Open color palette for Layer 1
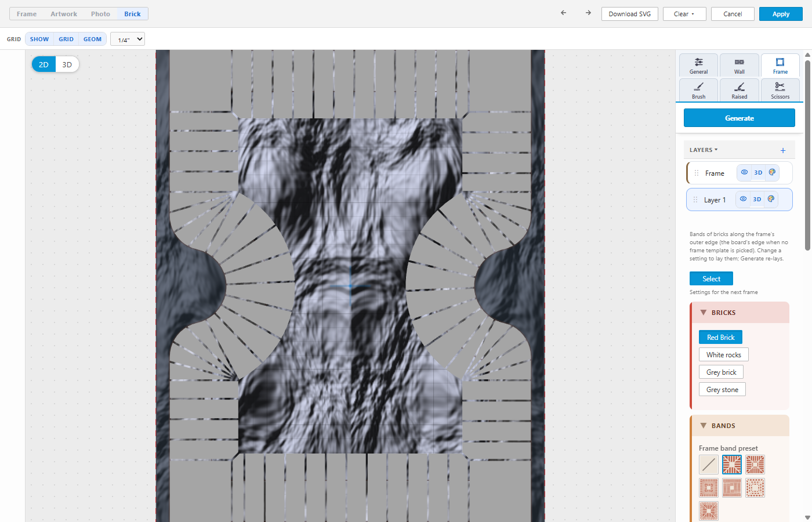This screenshot has width=812, height=522. [x=771, y=199]
